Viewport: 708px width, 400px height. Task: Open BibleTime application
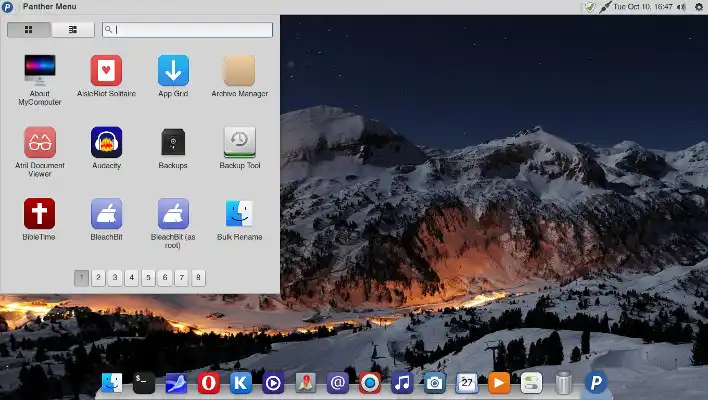click(x=40, y=215)
